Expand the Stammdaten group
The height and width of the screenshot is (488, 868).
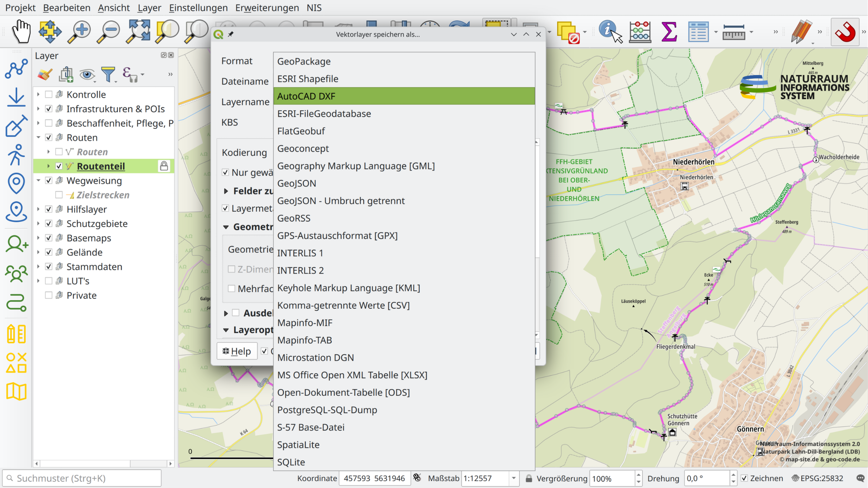coord(38,266)
